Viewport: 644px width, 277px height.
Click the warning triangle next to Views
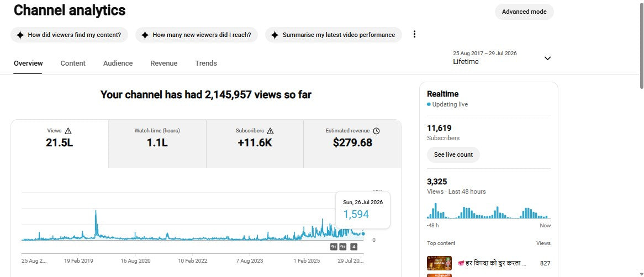[x=68, y=131]
